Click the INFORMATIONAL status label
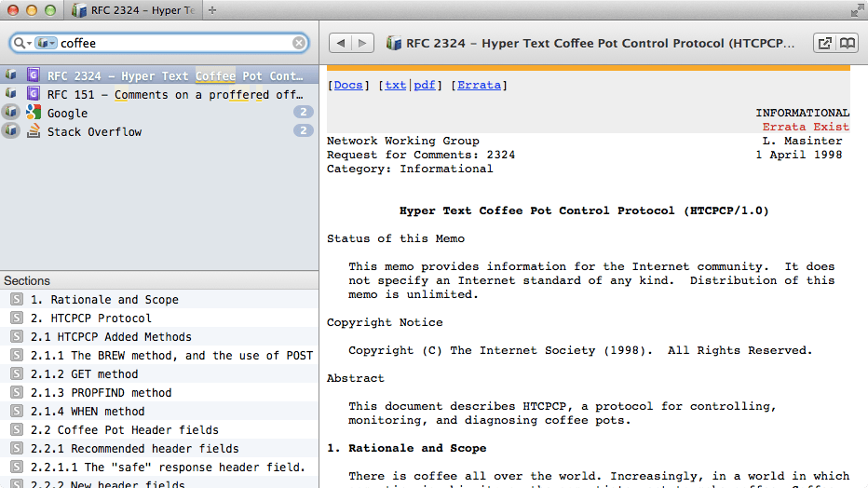 [x=803, y=113]
